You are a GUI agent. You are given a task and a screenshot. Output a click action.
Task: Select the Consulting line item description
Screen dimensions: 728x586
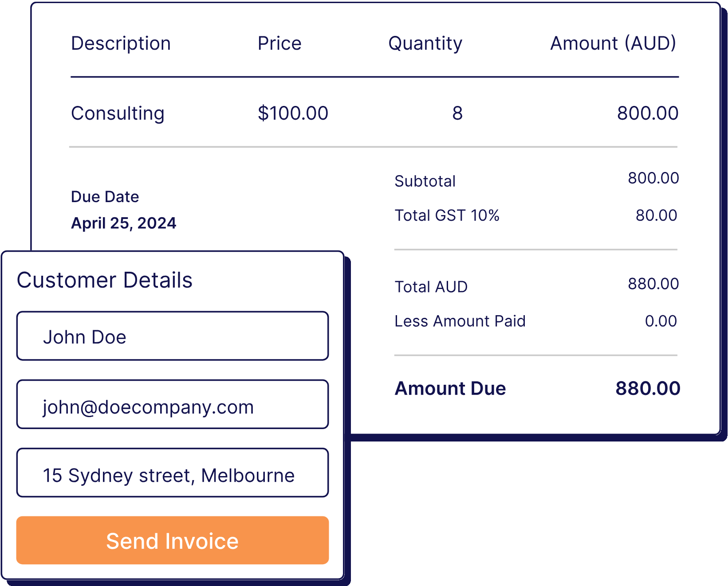point(118,113)
